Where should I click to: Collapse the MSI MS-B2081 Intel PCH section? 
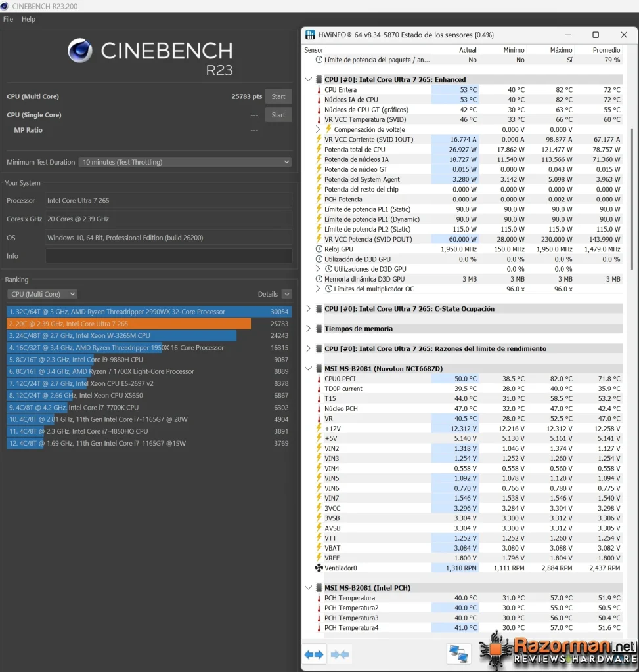(308, 587)
